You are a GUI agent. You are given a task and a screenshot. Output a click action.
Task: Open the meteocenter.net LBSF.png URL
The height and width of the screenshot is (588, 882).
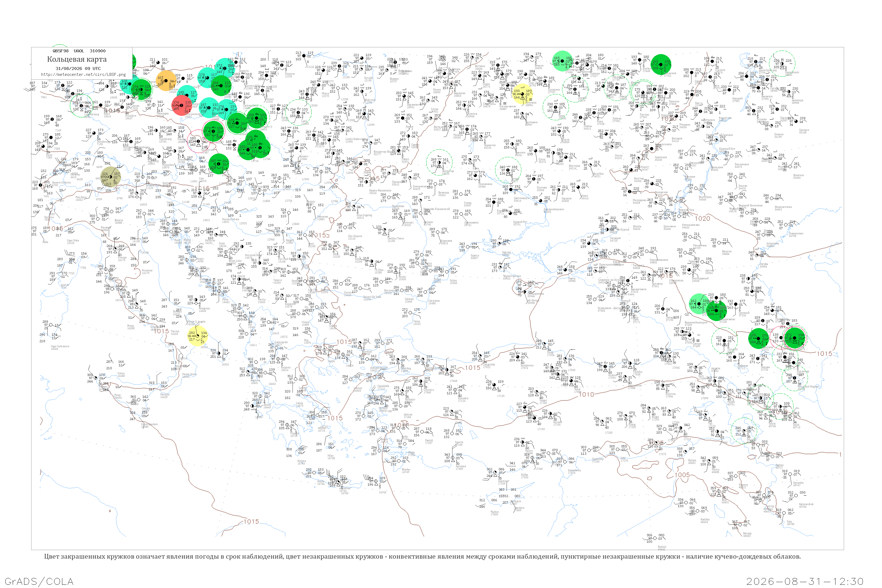click(x=83, y=74)
